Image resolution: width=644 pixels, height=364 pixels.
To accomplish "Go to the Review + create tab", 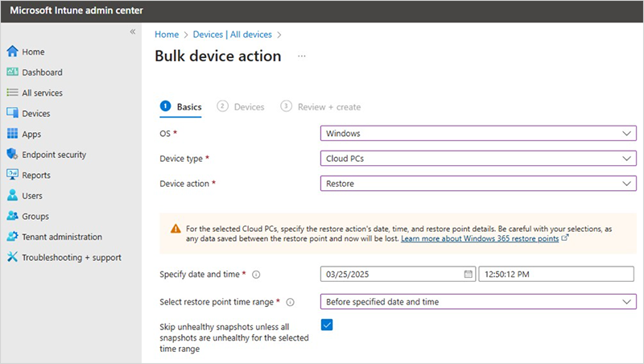I will point(320,106).
